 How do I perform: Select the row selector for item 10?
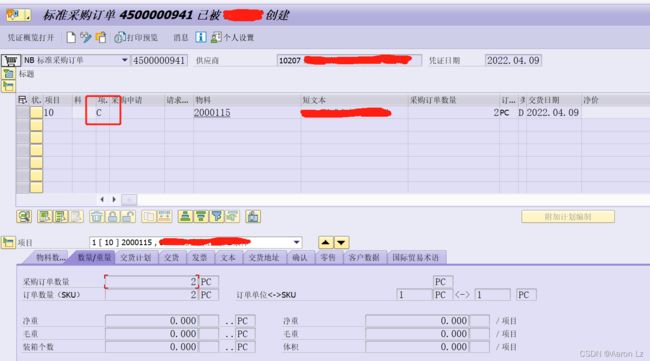[x=22, y=113]
